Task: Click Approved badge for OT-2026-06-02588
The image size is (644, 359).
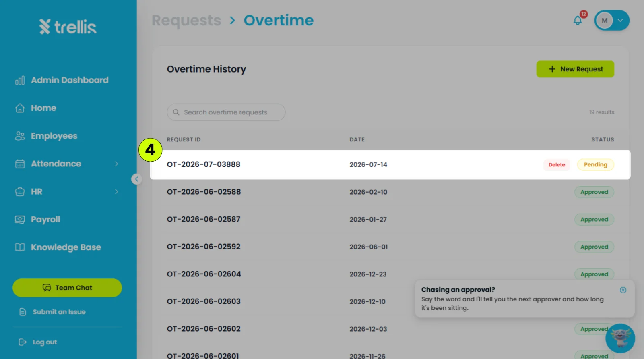Action: (594, 192)
